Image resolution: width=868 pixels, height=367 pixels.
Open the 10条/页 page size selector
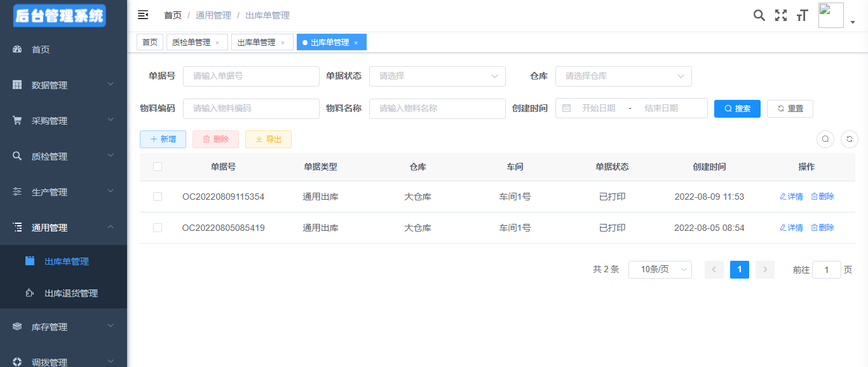pos(660,270)
